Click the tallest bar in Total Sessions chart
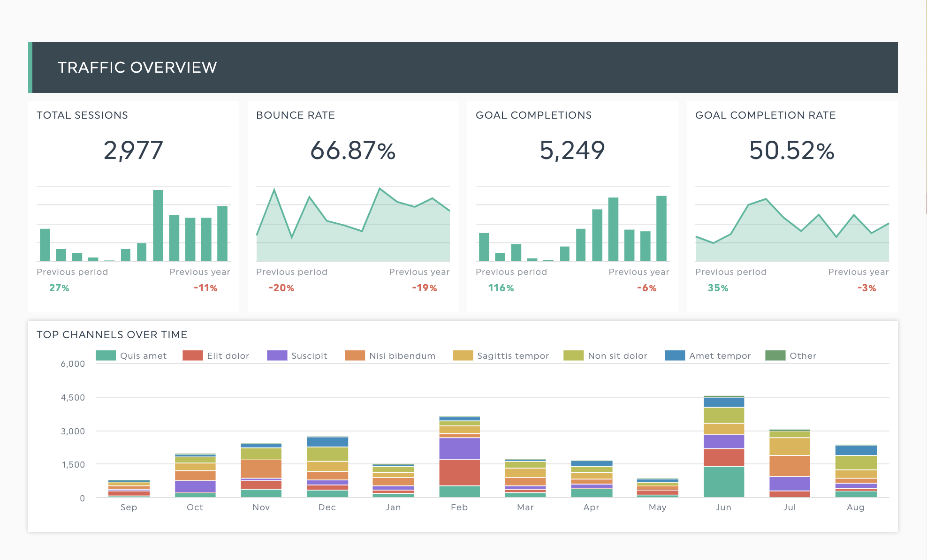The image size is (927, 560). coord(158,225)
